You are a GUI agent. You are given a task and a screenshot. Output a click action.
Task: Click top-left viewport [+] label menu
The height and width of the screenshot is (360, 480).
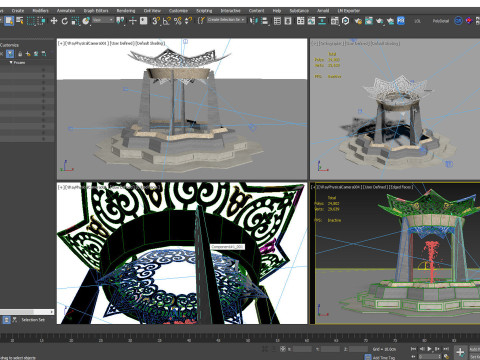coord(61,43)
